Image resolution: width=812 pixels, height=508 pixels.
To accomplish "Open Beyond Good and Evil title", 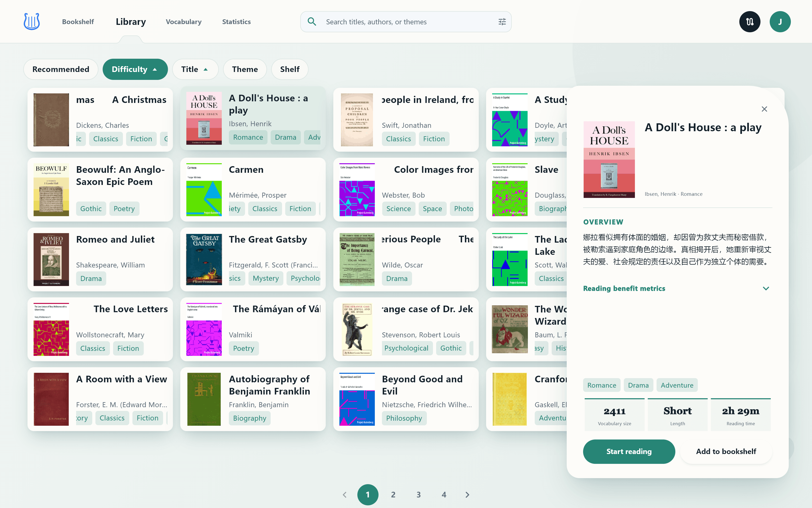I will coord(422,385).
